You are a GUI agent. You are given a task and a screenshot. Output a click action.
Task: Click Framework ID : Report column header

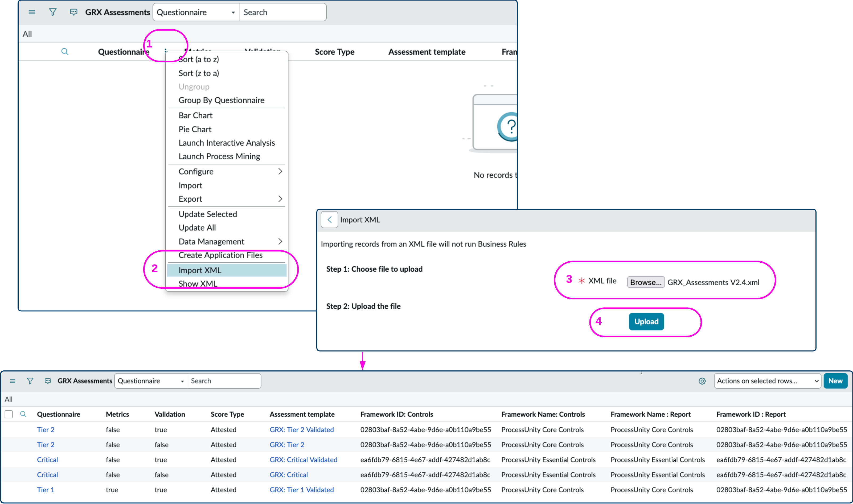(751, 414)
